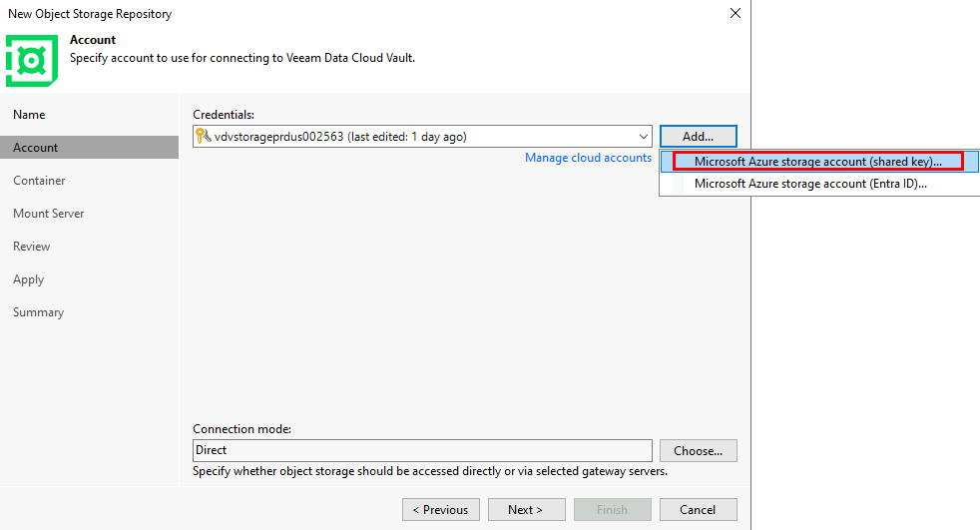Click the key icon beside vdvstorageprdus002563

coord(204,136)
